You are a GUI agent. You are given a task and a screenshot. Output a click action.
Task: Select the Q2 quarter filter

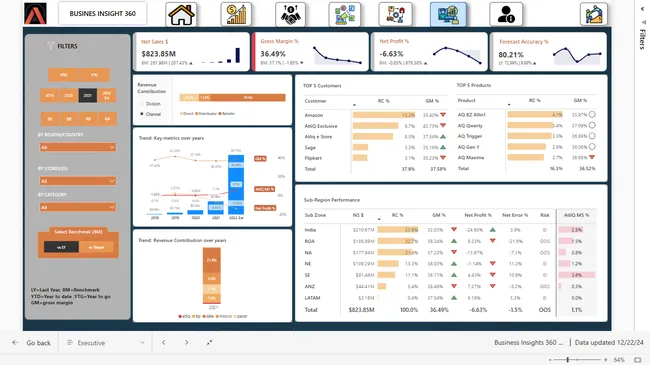pyautogui.click(x=69, y=119)
